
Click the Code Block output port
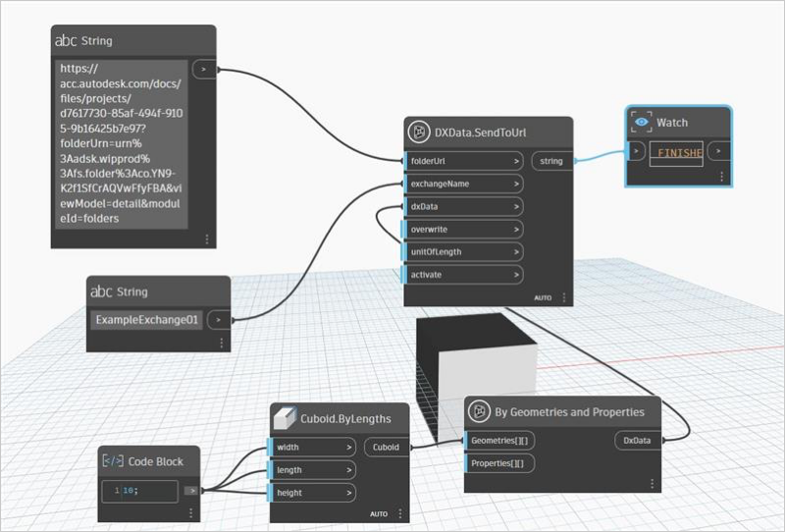coord(191,491)
